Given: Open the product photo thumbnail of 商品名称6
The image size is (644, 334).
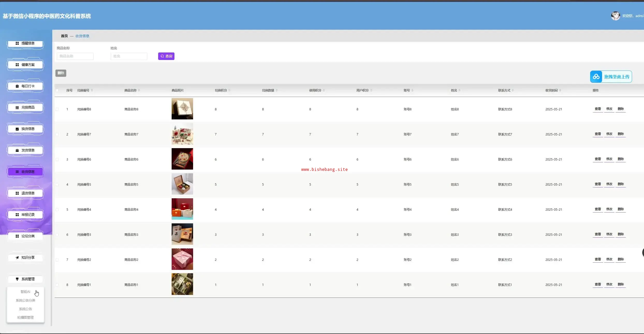Looking at the screenshot, I should [x=182, y=159].
